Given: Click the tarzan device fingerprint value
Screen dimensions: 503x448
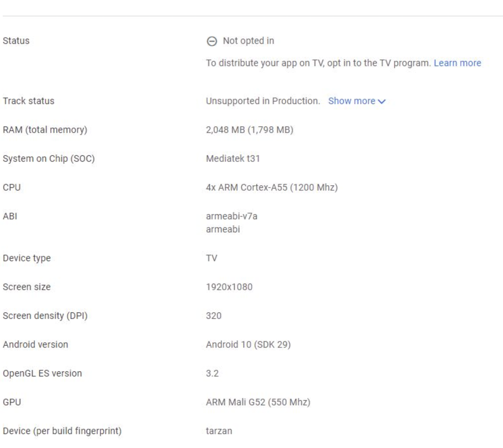Looking at the screenshot, I should [x=219, y=431].
